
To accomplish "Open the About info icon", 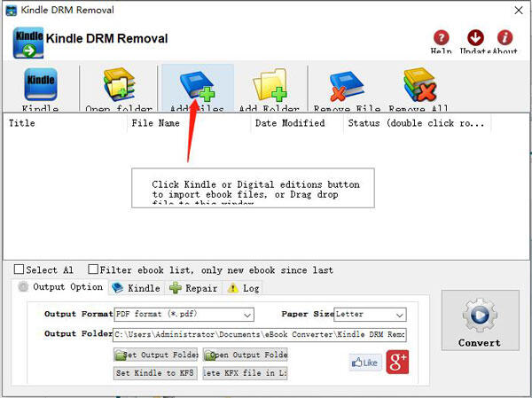I will 505,37.
